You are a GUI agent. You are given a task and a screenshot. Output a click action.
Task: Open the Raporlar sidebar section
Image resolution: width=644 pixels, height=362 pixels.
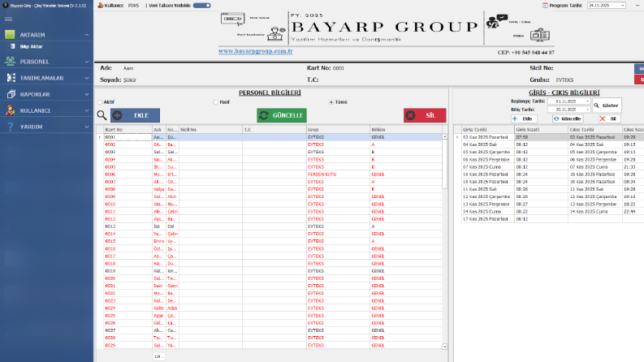[46, 94]
